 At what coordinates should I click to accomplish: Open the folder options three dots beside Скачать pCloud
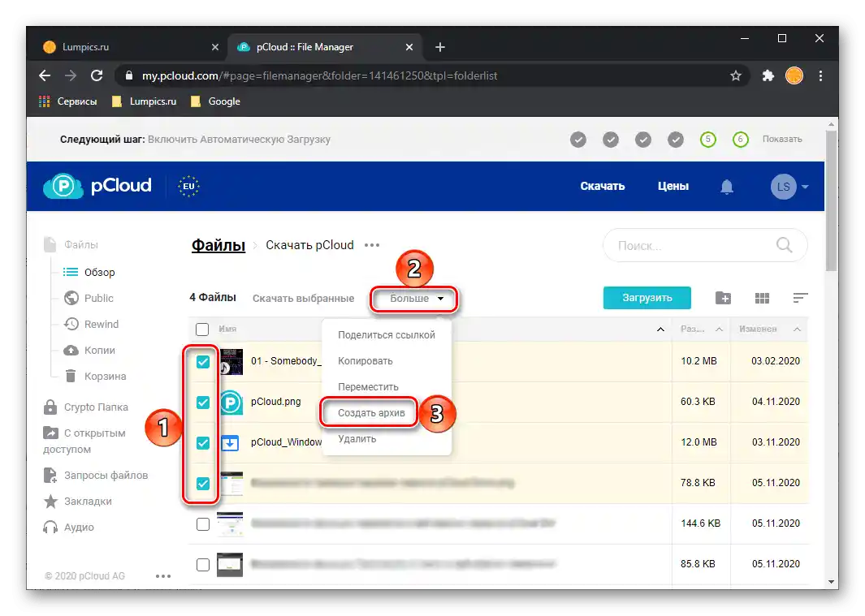coord(372,245)
